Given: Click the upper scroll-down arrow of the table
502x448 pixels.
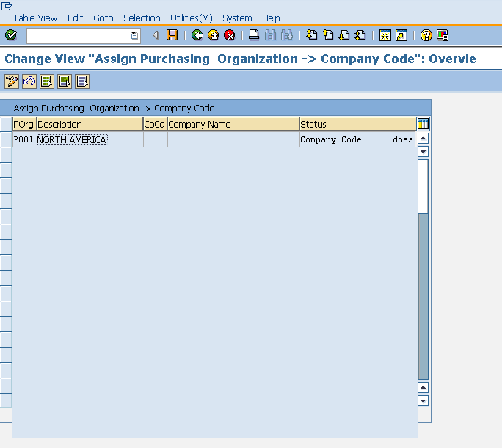Looking at the screenshot, I should tap(423, 152).
